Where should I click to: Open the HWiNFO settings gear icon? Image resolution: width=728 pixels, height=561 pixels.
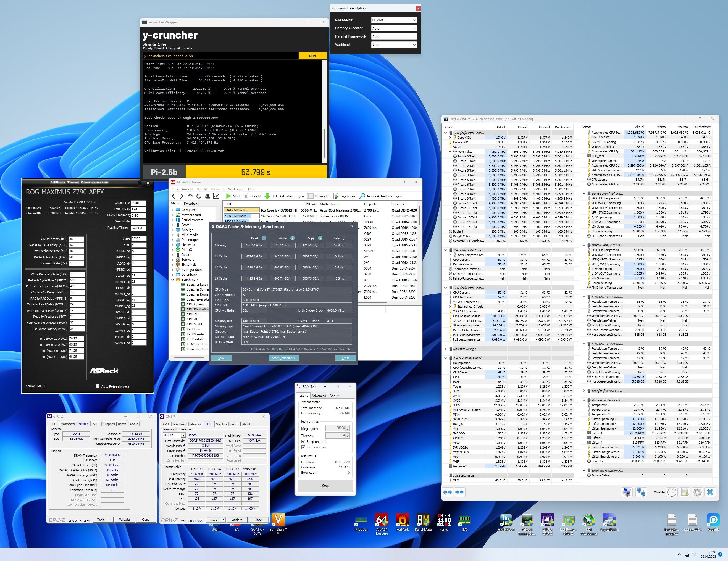(x=697, y=492)
